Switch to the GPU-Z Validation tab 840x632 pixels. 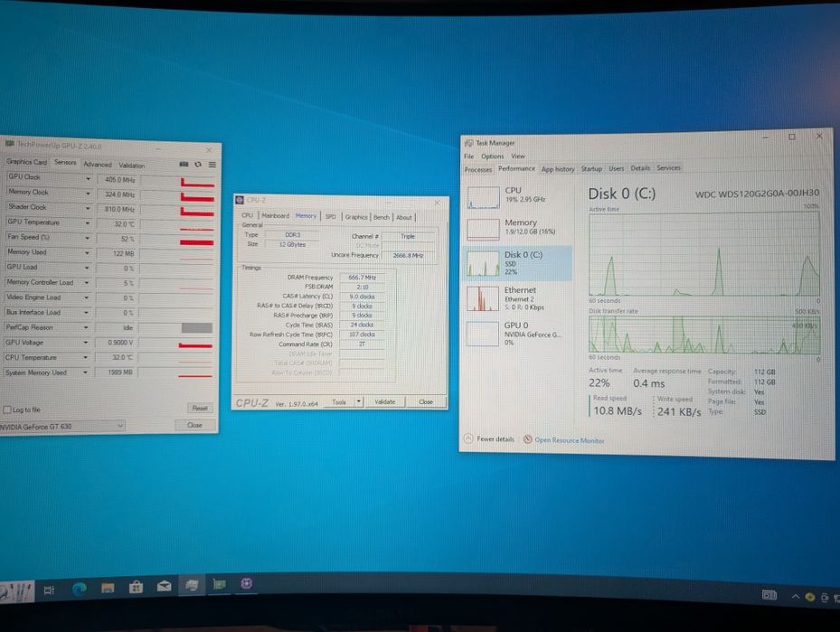pyautogui.click(x=132, y=165)
